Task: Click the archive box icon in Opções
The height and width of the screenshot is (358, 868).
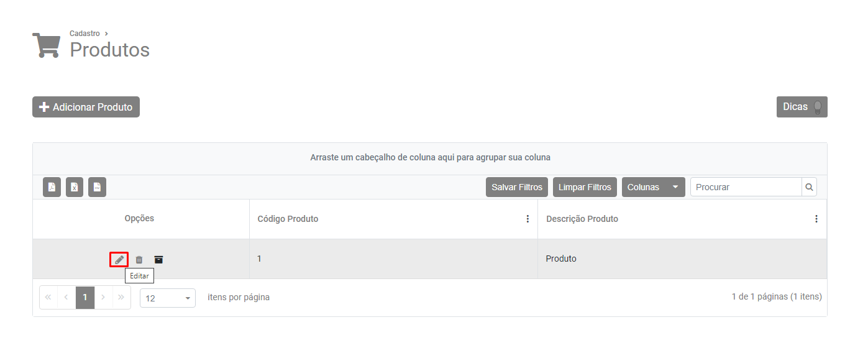Action: tap(158, 259)
